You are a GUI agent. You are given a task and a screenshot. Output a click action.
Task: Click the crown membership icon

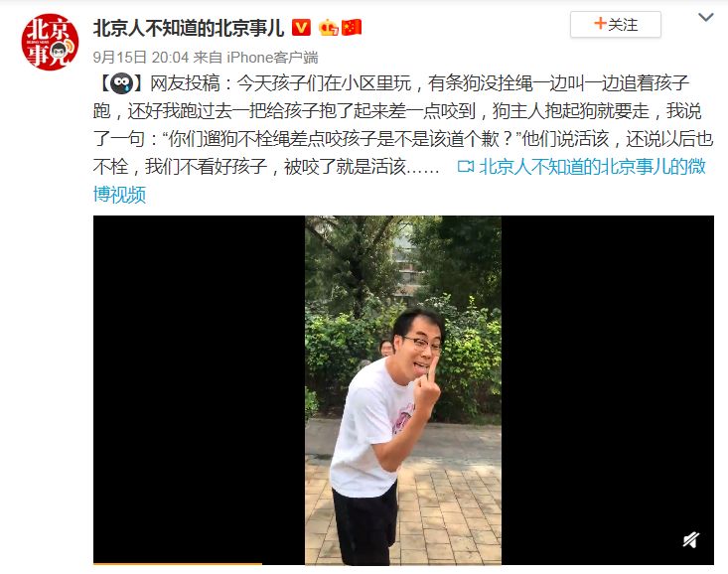[x=329, y=28]
